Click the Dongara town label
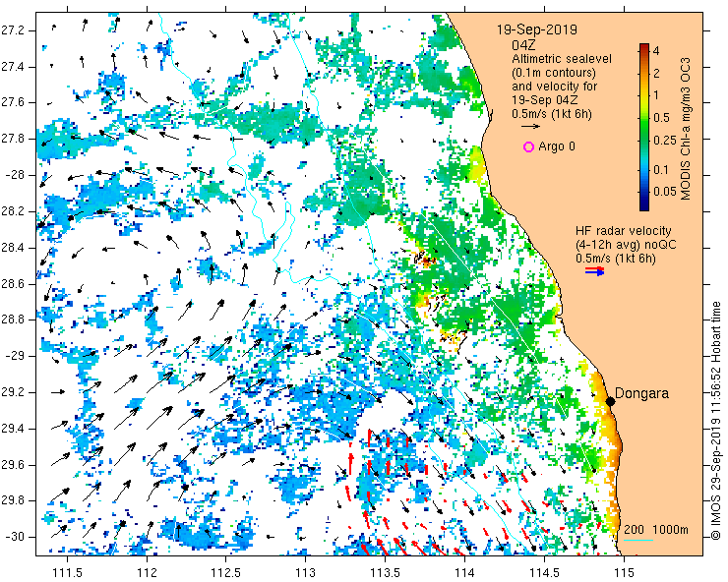 tap(642, 393)
